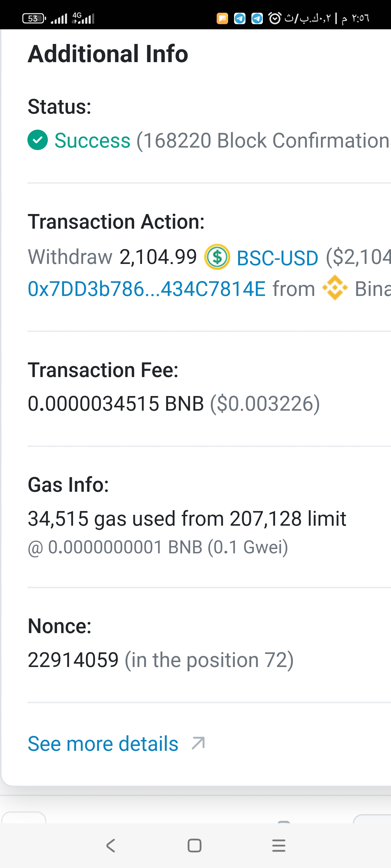391x868 pixels.
Task: Tap the 4G signal strength indicator
Action: tap(83, 18)
